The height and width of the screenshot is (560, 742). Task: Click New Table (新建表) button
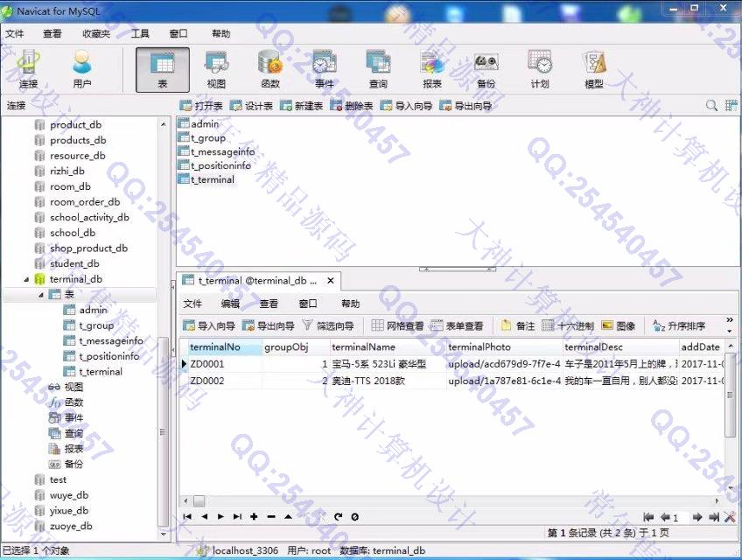[301, 106]
